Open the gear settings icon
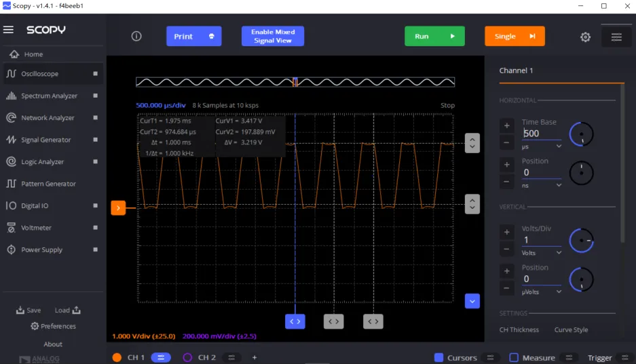This screenshot has height=364, width=636. 585,37
